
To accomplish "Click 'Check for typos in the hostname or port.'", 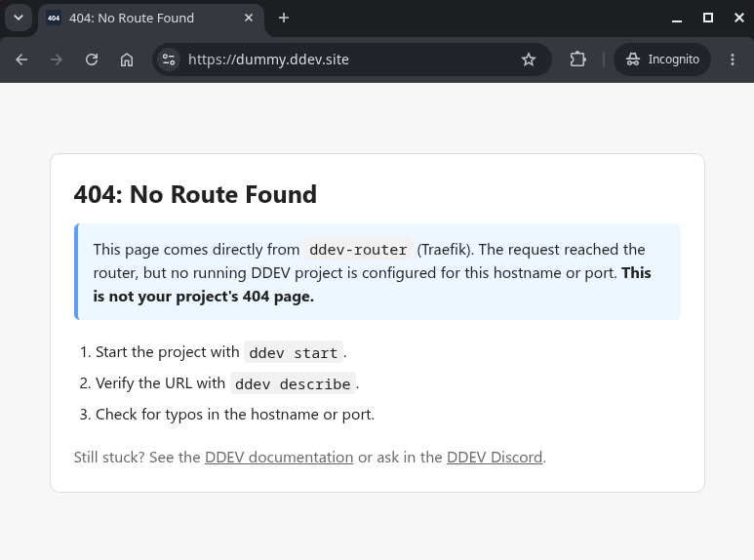I will (x=235, y=415).
